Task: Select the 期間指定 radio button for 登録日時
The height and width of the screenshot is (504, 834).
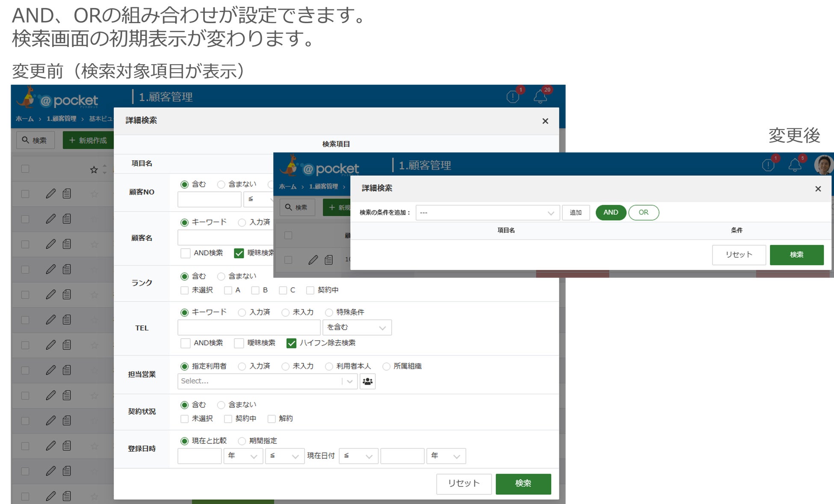Action: (242, 441)
